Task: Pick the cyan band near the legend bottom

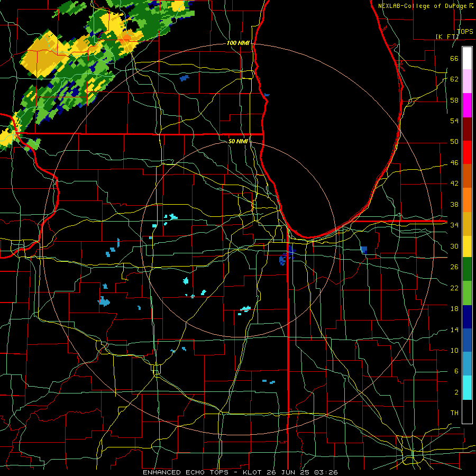Action: [467, 388]
